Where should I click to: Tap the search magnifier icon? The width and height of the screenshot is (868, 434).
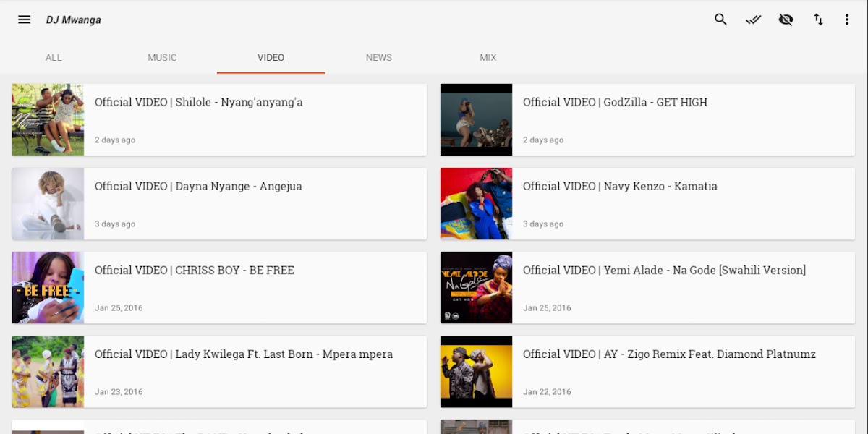[720, 20]
